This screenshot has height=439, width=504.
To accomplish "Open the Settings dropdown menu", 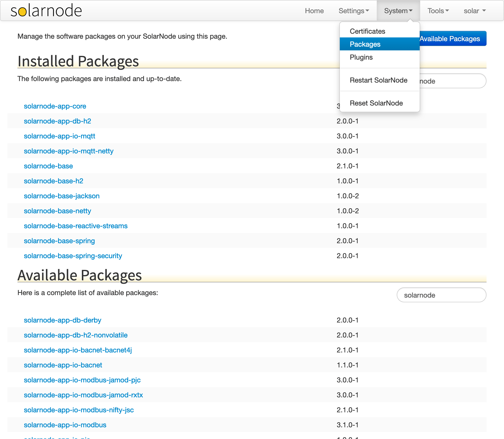I will click(354, 11).
